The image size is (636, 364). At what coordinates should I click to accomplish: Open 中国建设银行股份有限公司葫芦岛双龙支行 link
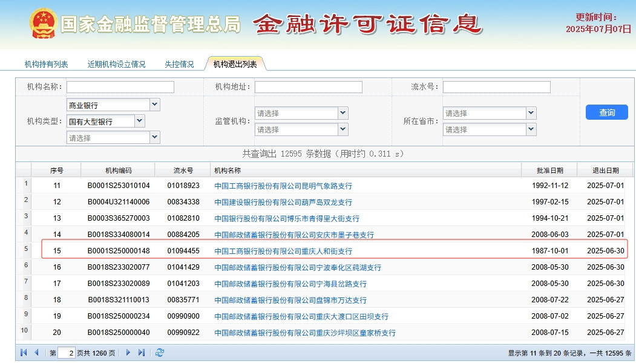283,203
